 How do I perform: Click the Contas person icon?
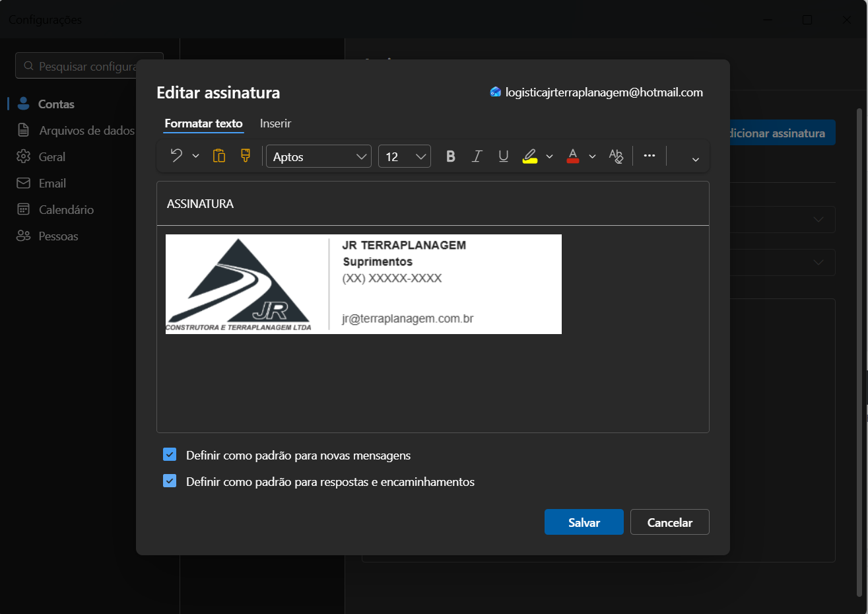24,104
